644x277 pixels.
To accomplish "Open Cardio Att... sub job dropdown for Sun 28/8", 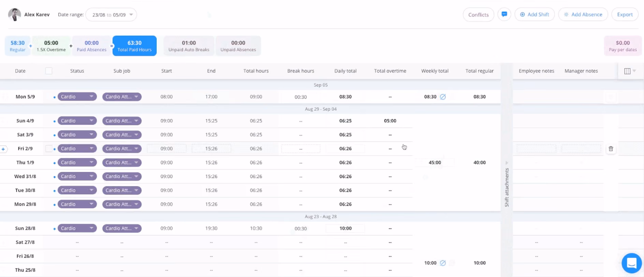I will (x=122, y=229).
